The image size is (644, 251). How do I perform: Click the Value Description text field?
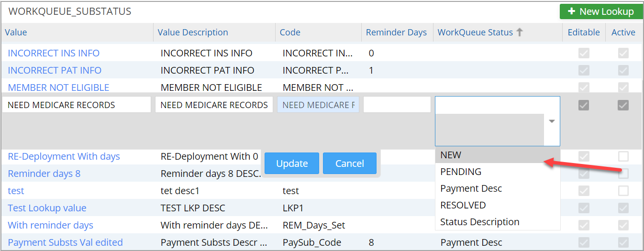[214, 105]
